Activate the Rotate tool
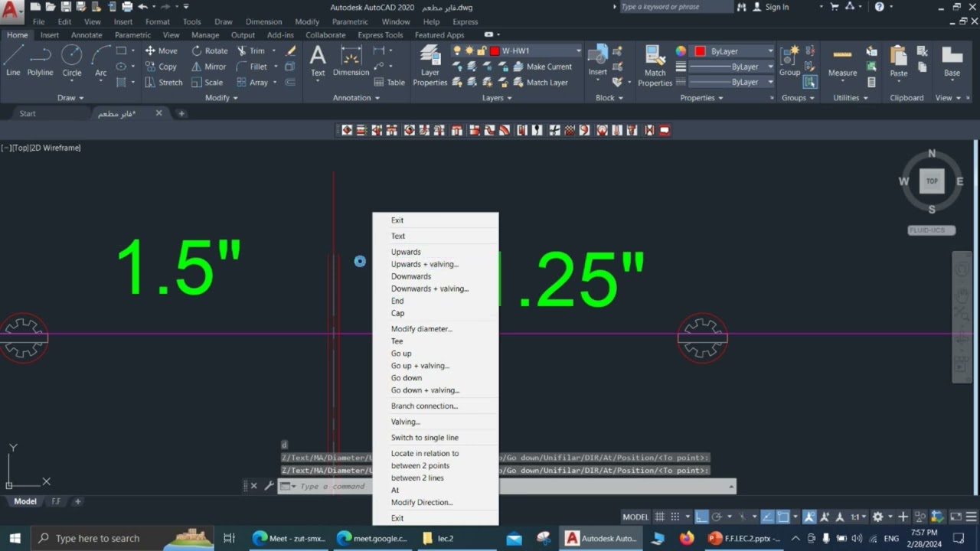 (x=210, y=51)
